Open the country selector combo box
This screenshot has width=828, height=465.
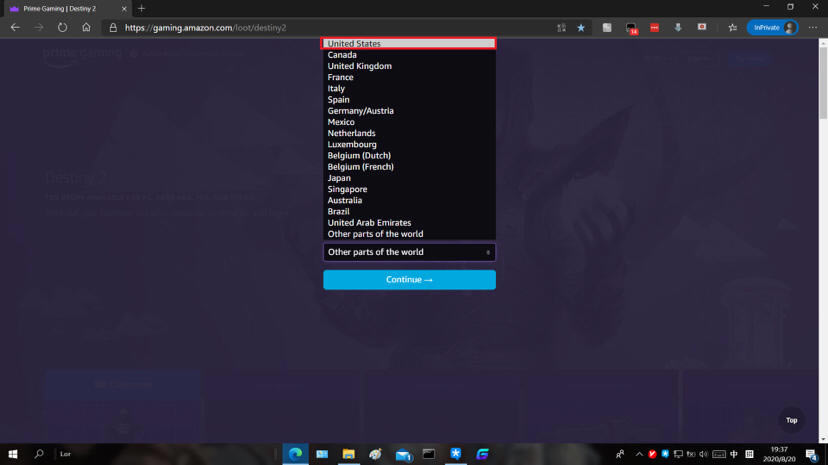(409, 252)
